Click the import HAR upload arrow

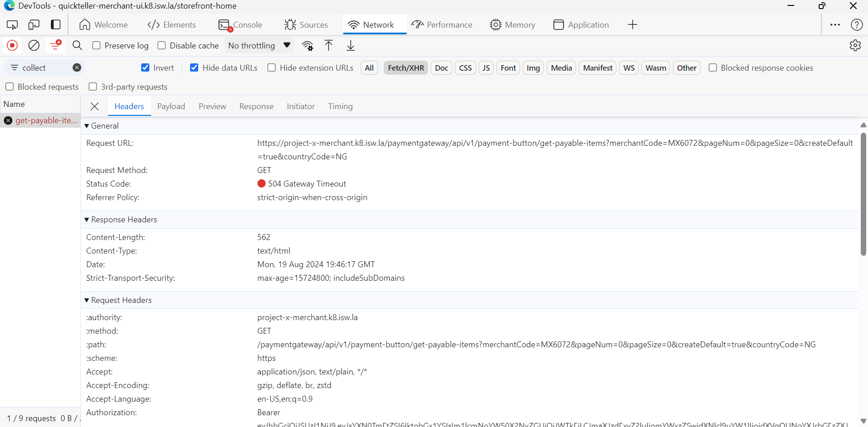(329, 45)
